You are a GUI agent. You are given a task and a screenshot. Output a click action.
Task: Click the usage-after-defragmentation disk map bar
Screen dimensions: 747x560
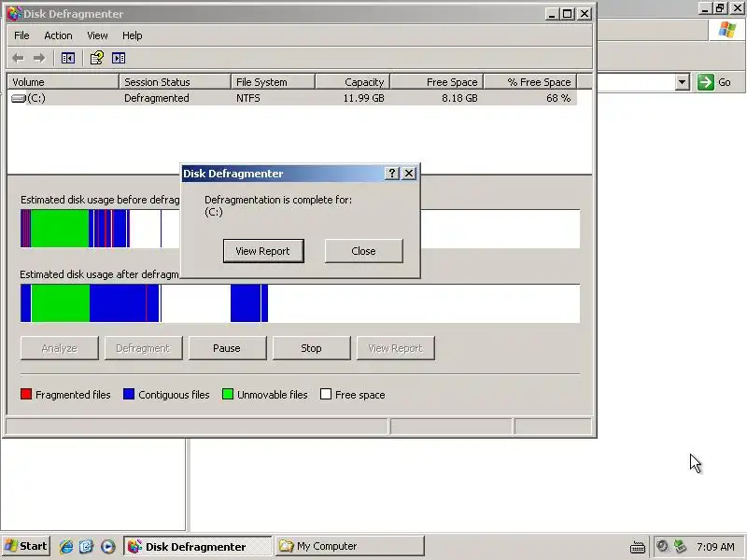[300, 303]
